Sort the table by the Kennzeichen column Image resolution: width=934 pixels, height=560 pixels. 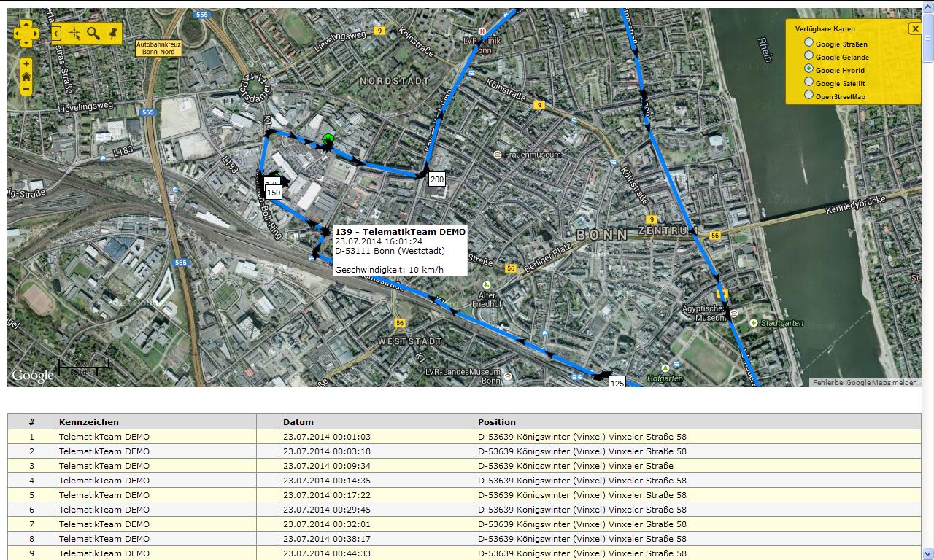(155, 421)
